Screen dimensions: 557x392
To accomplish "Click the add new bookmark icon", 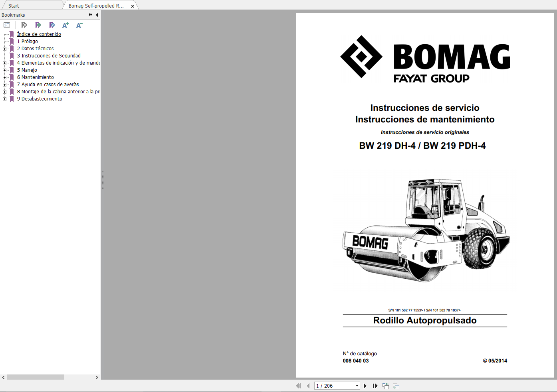I will pos(38,25).
